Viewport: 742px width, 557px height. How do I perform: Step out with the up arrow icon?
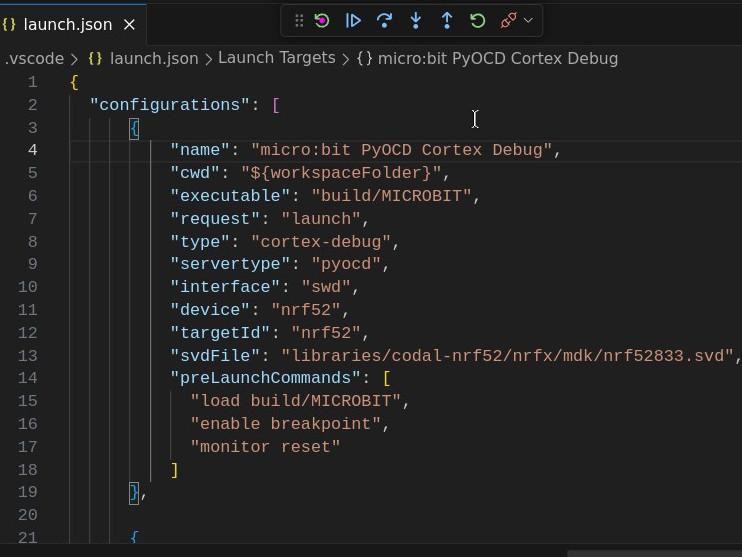point(447,21)
